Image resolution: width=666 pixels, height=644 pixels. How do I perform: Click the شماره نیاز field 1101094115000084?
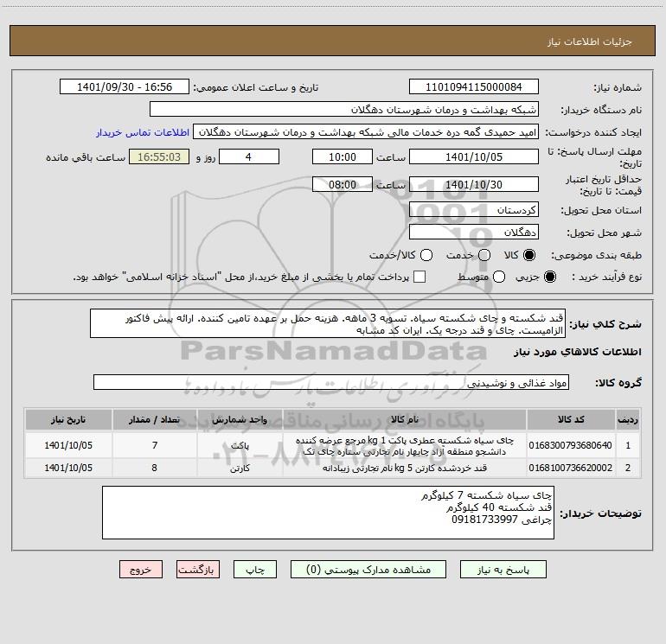pos(474,86)
